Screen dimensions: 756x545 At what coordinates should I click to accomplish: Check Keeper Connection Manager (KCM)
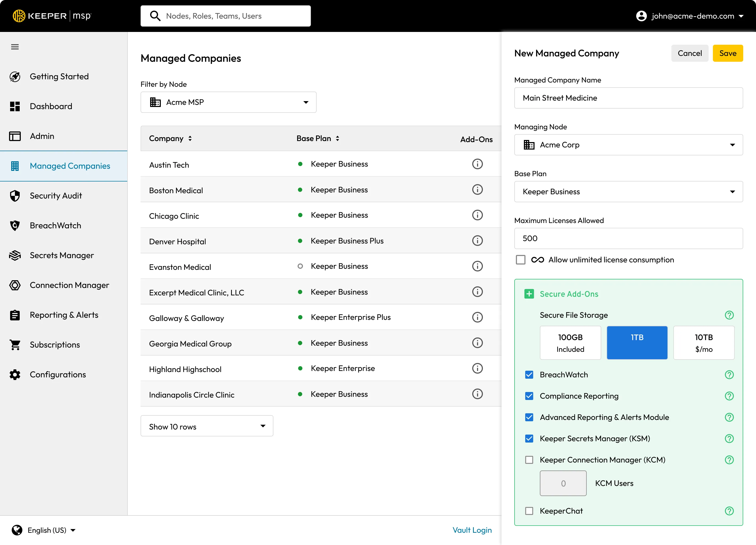pos(529,460)
